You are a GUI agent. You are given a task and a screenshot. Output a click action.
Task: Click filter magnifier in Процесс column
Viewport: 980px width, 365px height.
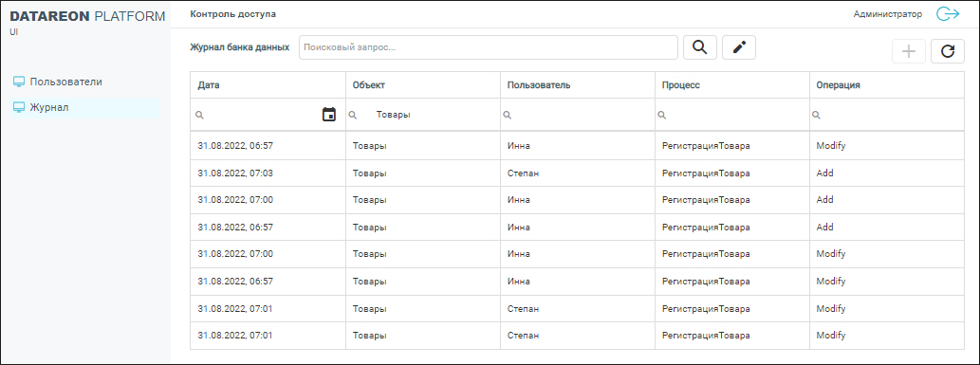662,115
